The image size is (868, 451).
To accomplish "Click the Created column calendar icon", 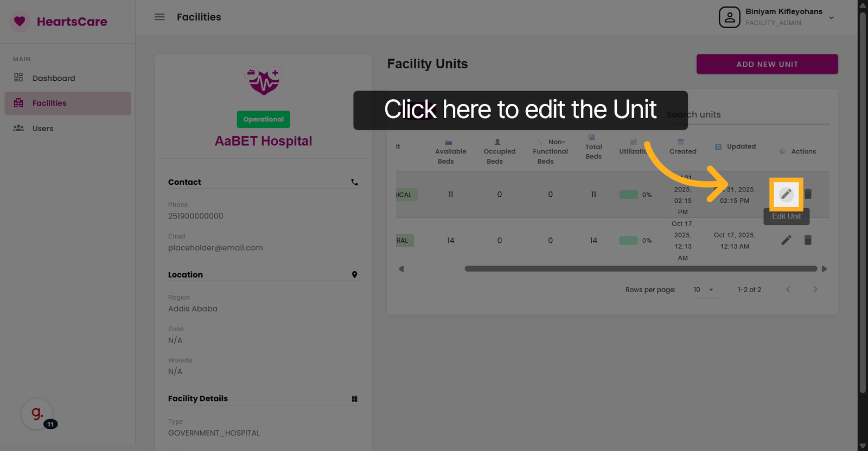I will [680, 142].
